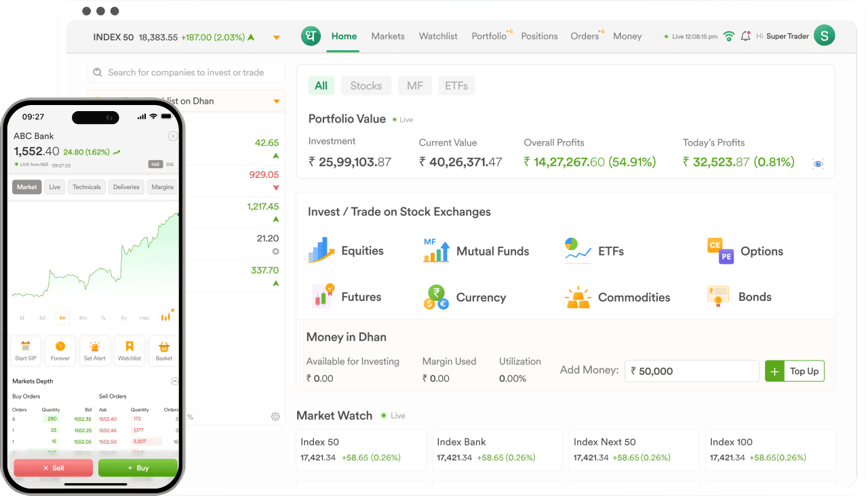Open the Index Bank market watch card
Screen dimensions: 868x496
[497, 450]
